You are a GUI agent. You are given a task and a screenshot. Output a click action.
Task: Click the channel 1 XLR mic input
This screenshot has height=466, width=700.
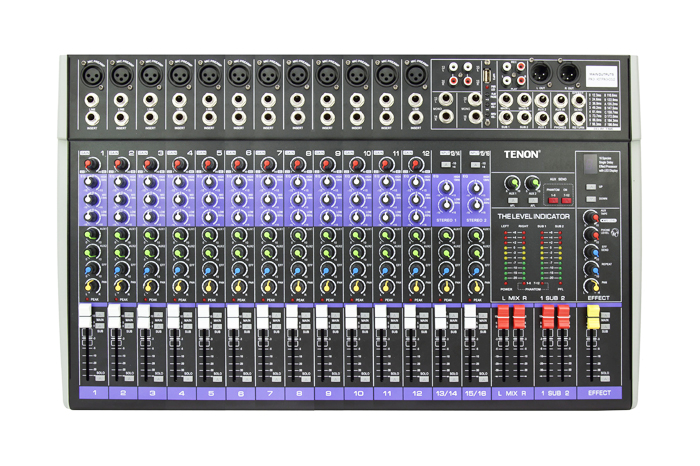tap(91, 74)
